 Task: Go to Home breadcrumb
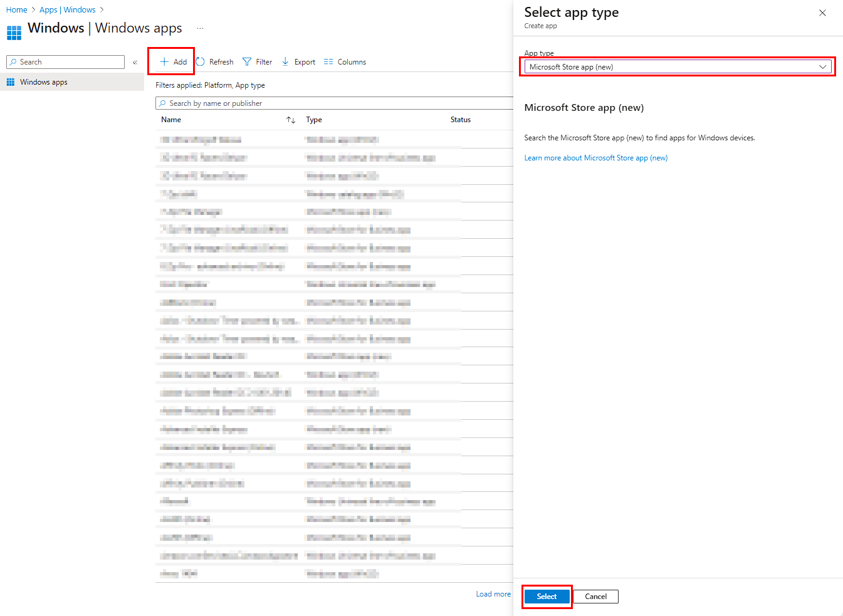click(x=16, y=10)
